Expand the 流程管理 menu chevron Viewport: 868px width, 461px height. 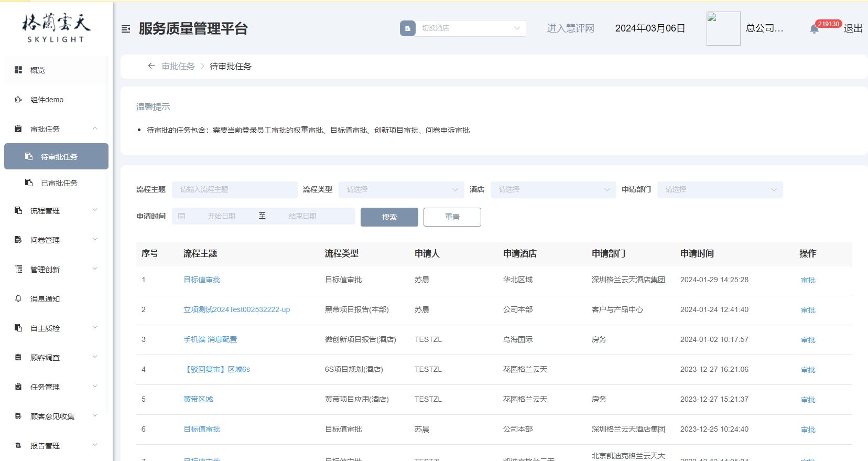coord(95,210)
